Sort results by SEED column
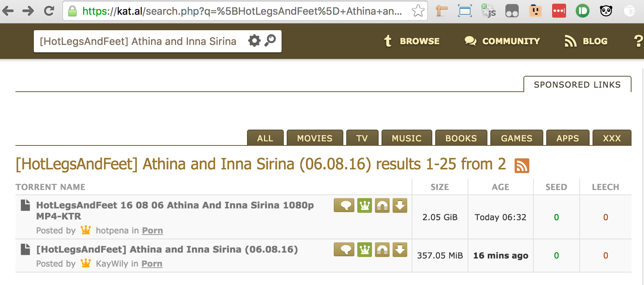644x285 pixels. 556,187
